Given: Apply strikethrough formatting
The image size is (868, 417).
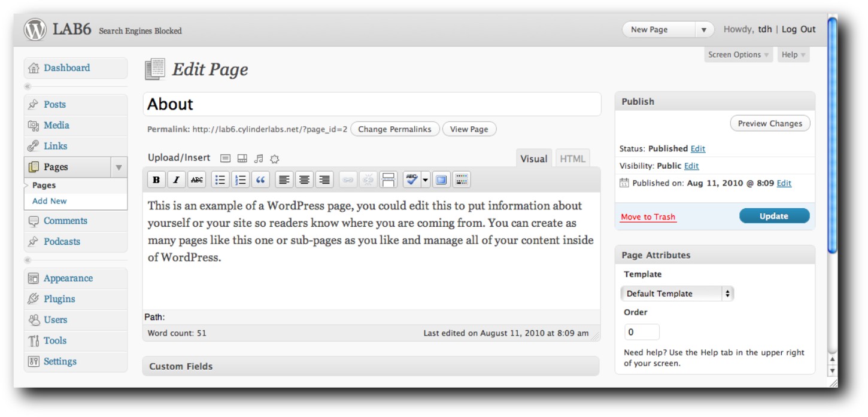Looking at the screenshot, I should [196, 179].
